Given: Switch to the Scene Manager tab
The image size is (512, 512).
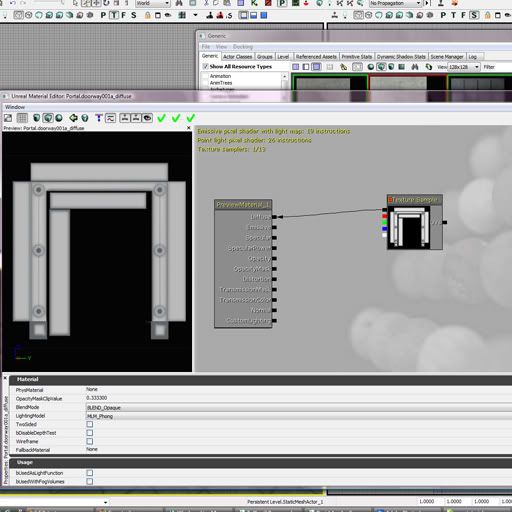Looking at the screenshot, I should [447, 57].
